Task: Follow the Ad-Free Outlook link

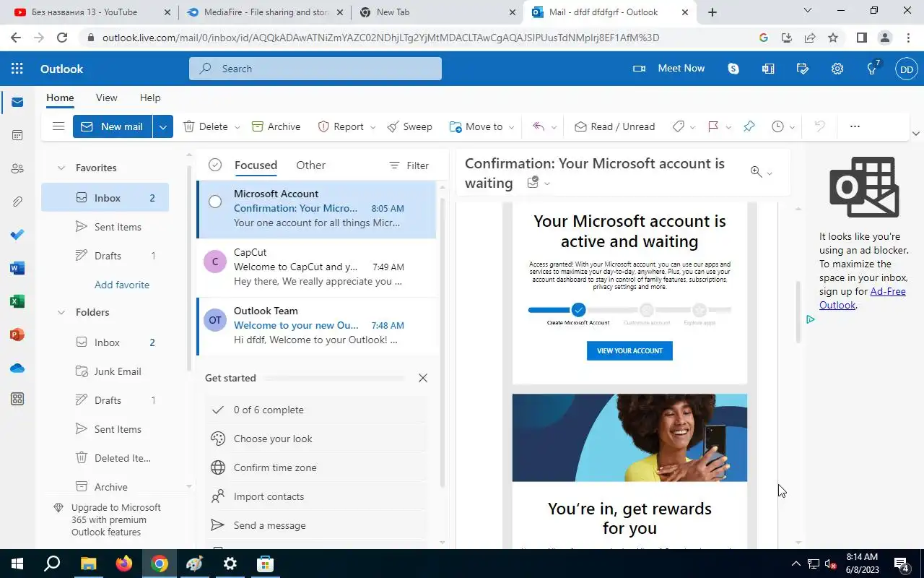Action: (x=862, y=298)
